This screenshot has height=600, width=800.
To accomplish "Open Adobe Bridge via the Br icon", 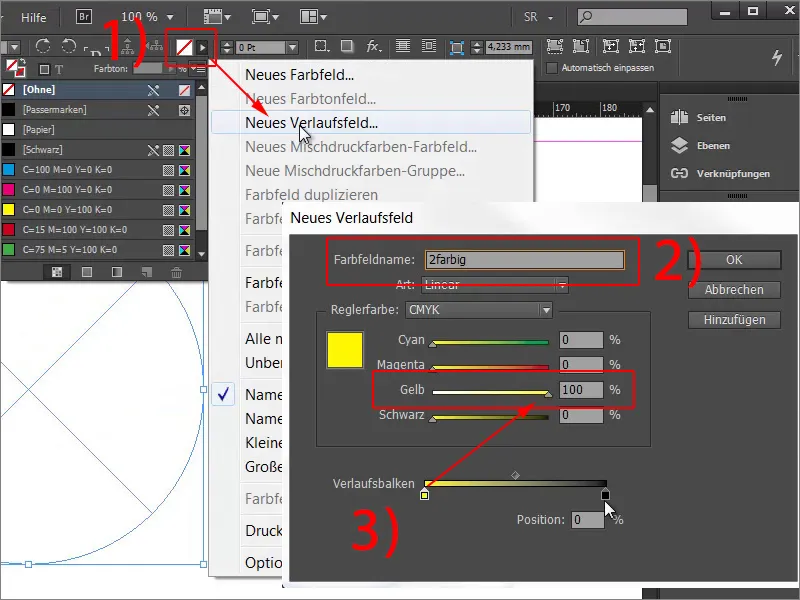I will pyautogui.click(x=86, y=16).
